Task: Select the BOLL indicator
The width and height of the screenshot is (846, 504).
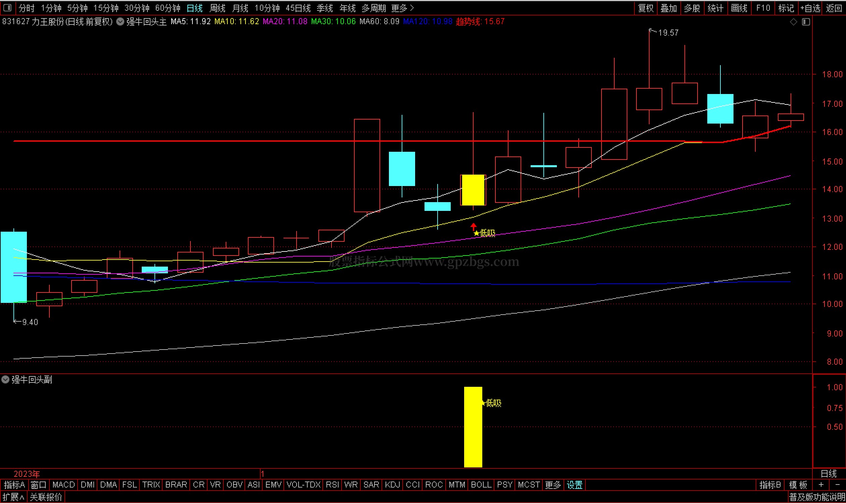Action: (481, 485)
